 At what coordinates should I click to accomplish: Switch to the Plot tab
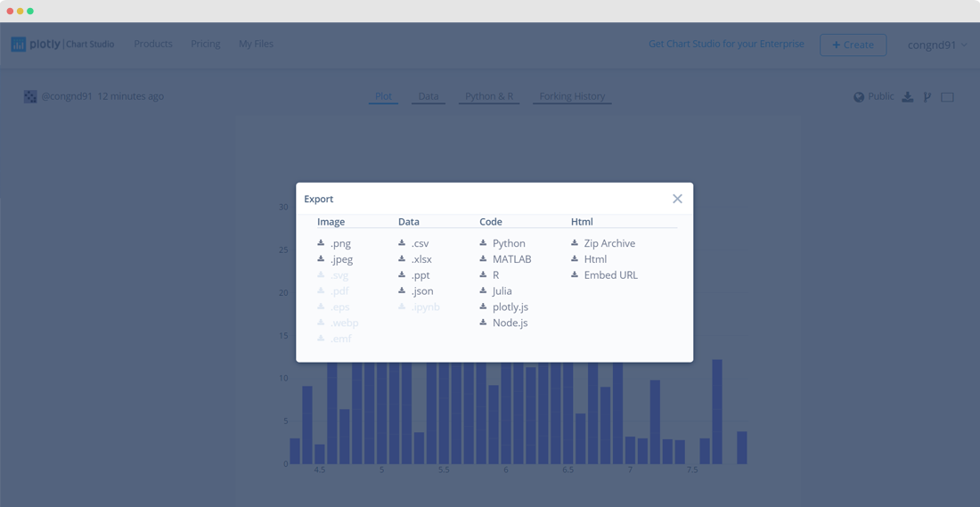(383, 96)
